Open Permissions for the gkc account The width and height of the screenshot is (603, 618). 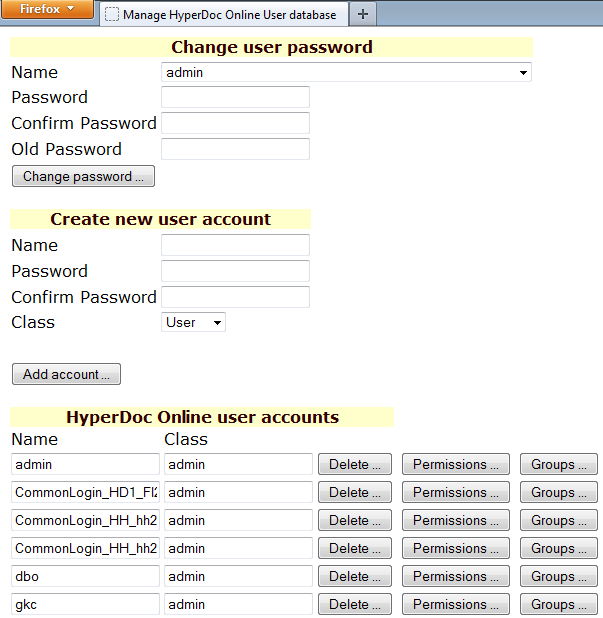coord(456,604)
